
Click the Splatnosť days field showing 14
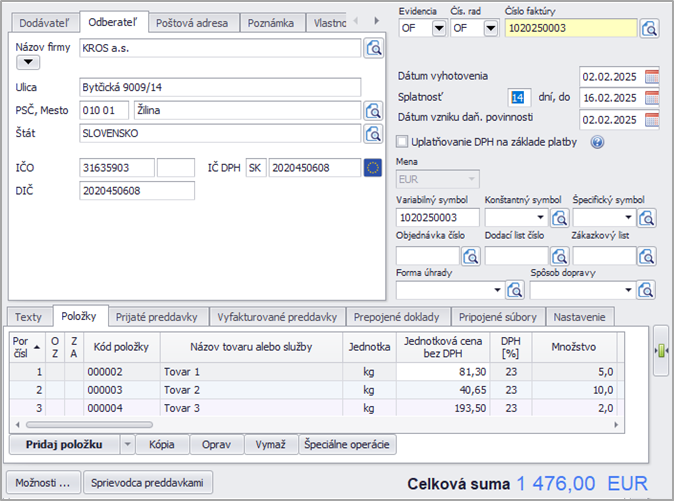click(518, 98)
